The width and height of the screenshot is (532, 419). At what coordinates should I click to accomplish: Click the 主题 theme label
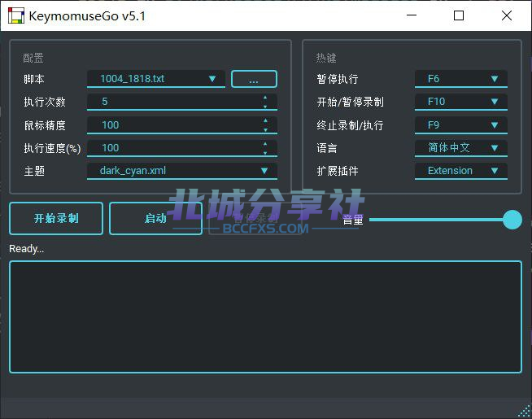tap(34, 171)
